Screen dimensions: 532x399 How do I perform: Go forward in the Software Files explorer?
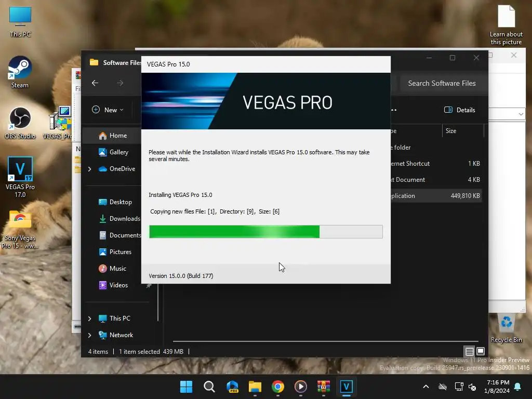(120, 83)
